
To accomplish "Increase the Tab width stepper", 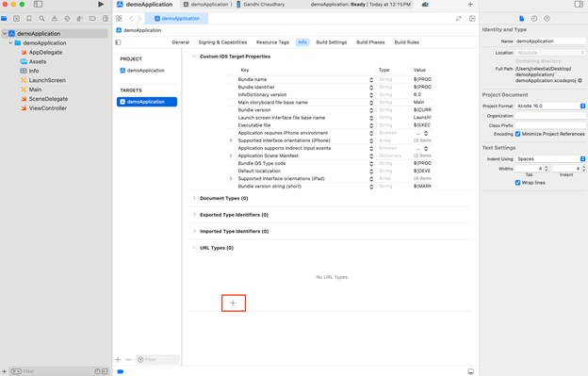I will [x=546, y=167].
